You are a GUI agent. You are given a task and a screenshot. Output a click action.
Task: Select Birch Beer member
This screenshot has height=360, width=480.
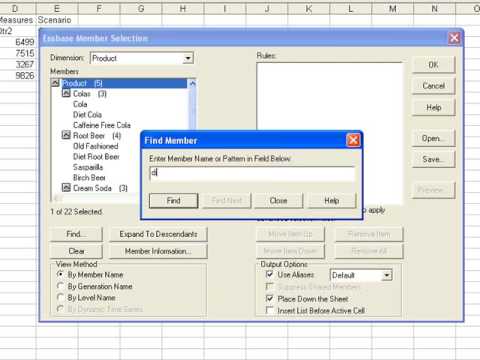click(x=89, y=178)
